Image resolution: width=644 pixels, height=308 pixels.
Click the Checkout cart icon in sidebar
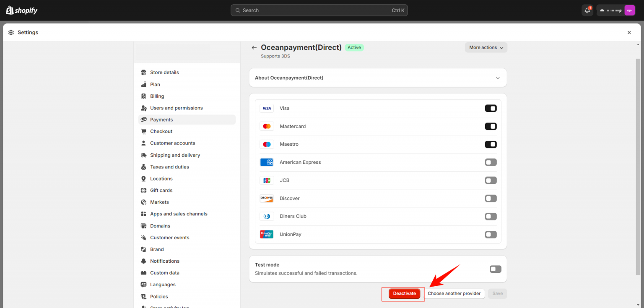point(144,132)
